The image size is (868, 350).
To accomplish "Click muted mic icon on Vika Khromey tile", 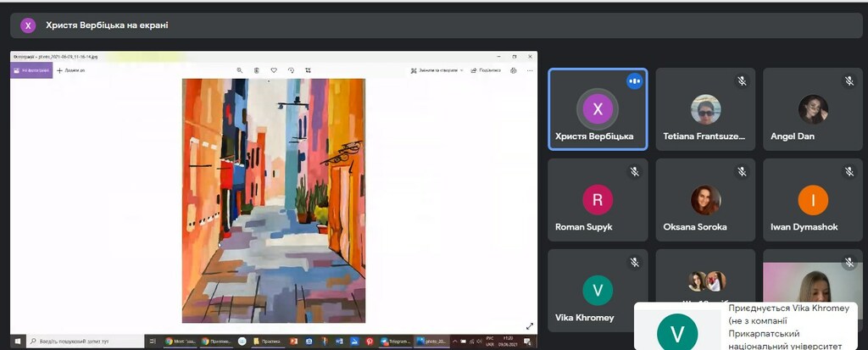I will click(634, 262).
